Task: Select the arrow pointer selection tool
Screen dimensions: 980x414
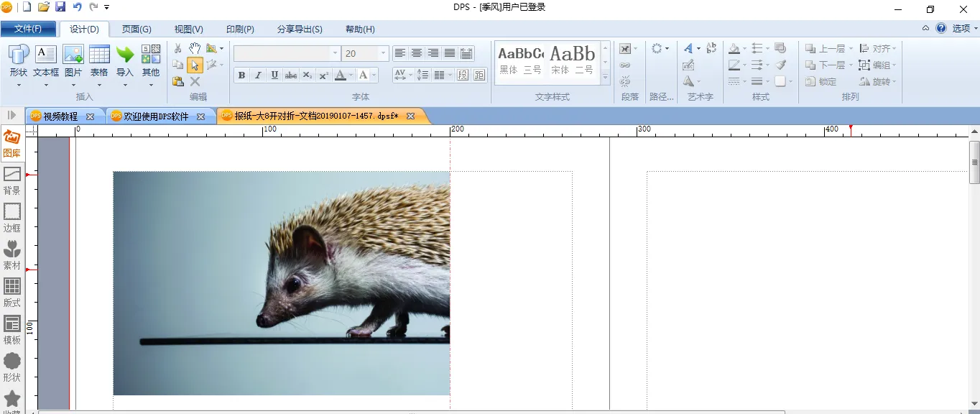Action: [195, 65]
